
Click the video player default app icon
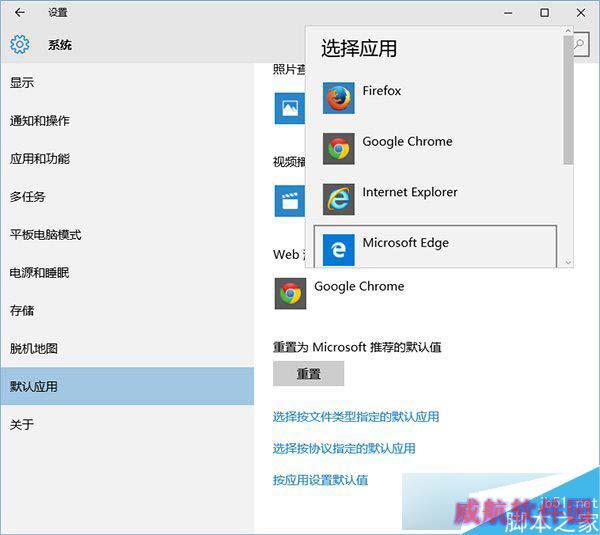[x=290, y=201]
